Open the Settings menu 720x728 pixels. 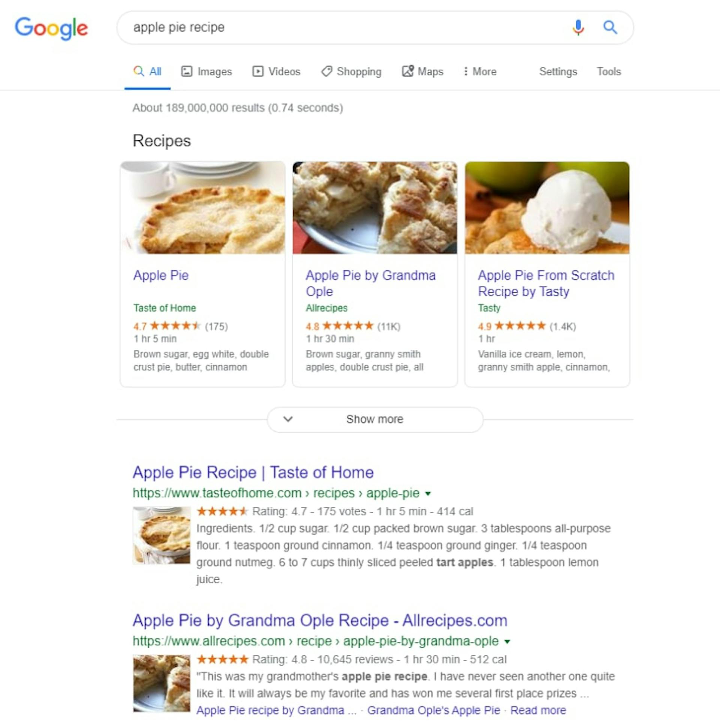pos(558,72)
